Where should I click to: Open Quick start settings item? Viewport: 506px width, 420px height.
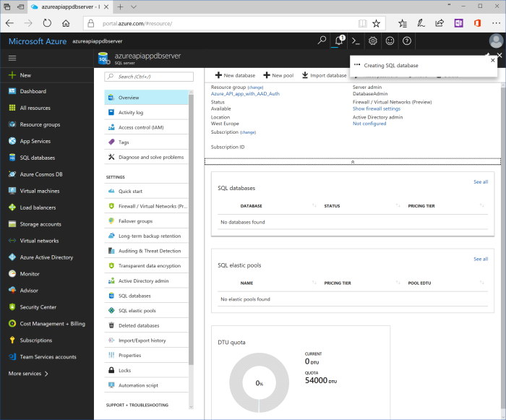146,192
